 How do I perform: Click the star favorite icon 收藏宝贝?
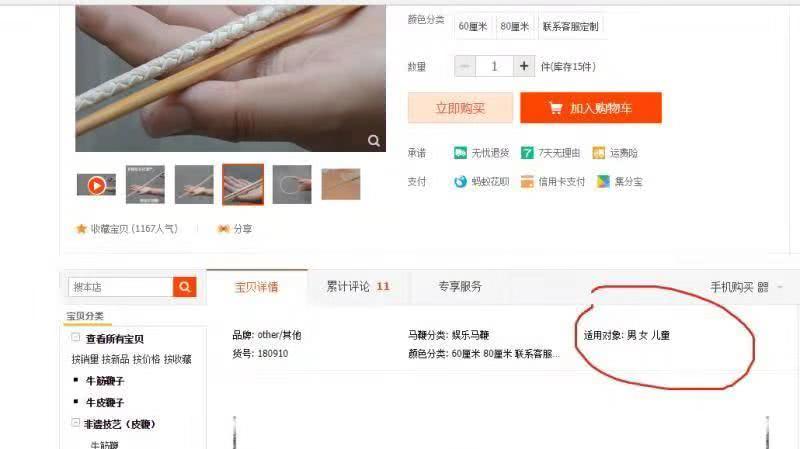tap(81, 229)
